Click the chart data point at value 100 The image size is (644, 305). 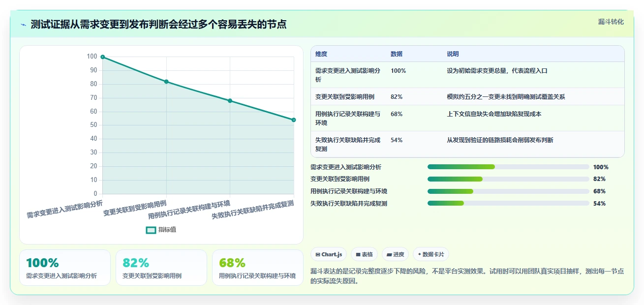103,57
